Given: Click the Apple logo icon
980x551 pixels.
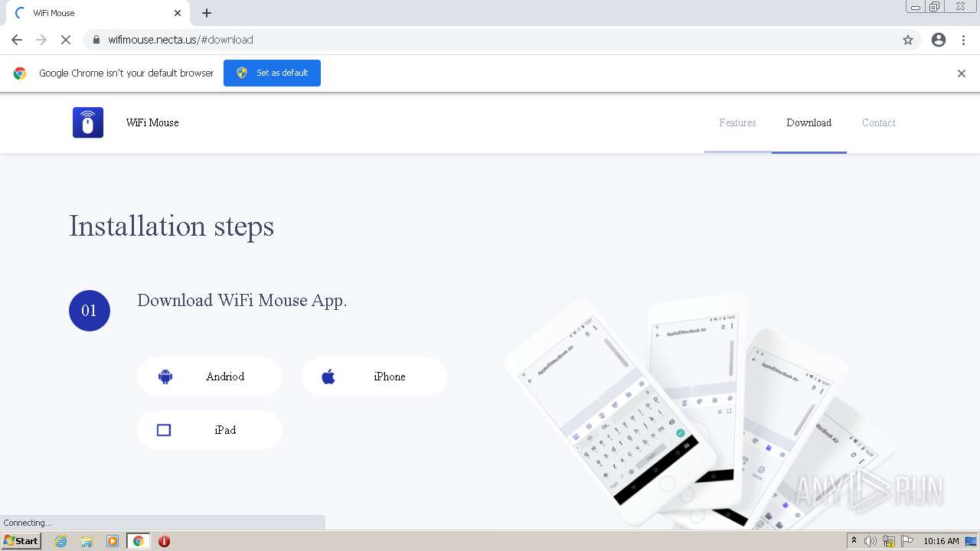Looking at the screenshot, I should click(328, 377).
